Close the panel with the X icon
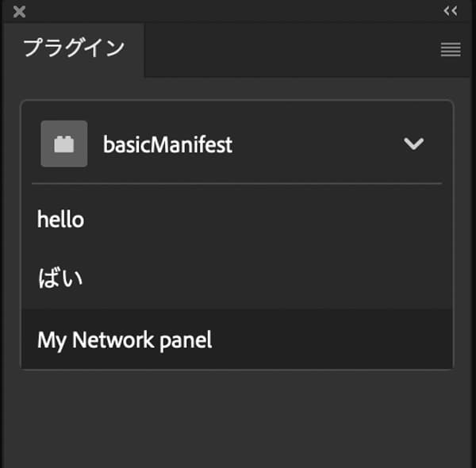The image size is (476, 468). pyautogui.click(x=20, y=11)
